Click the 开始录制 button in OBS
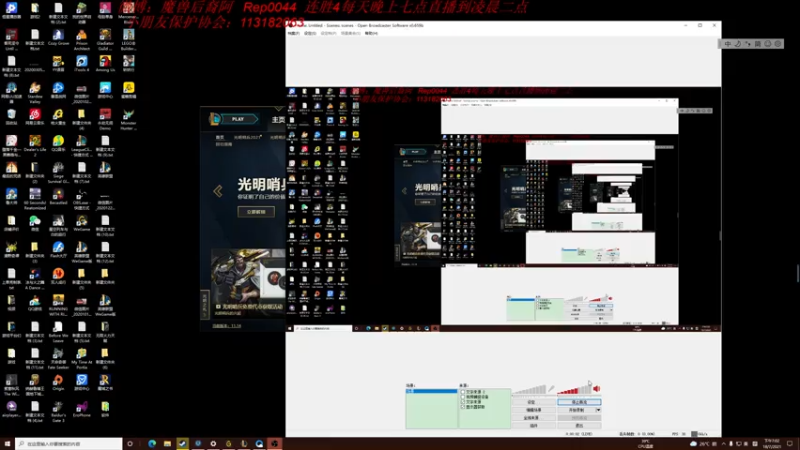 point(577,410)
